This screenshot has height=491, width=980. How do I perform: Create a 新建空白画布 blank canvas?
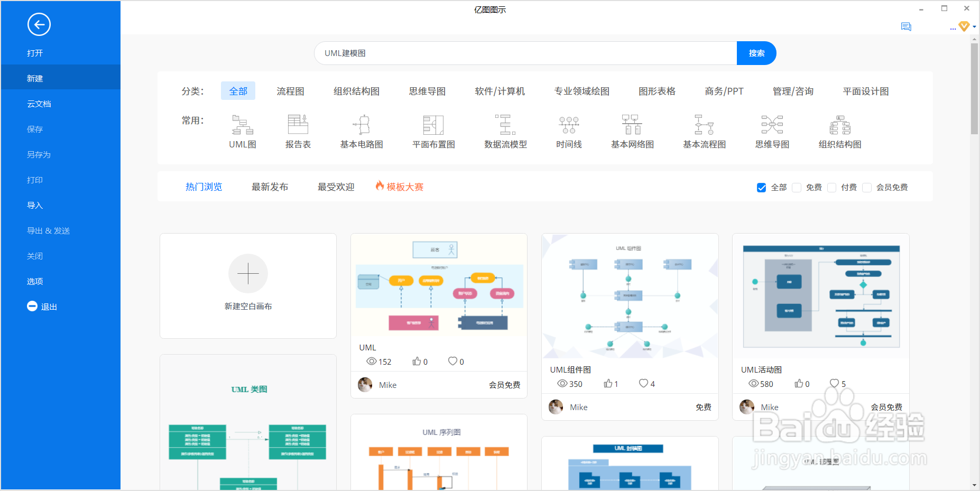pos(248,285)
